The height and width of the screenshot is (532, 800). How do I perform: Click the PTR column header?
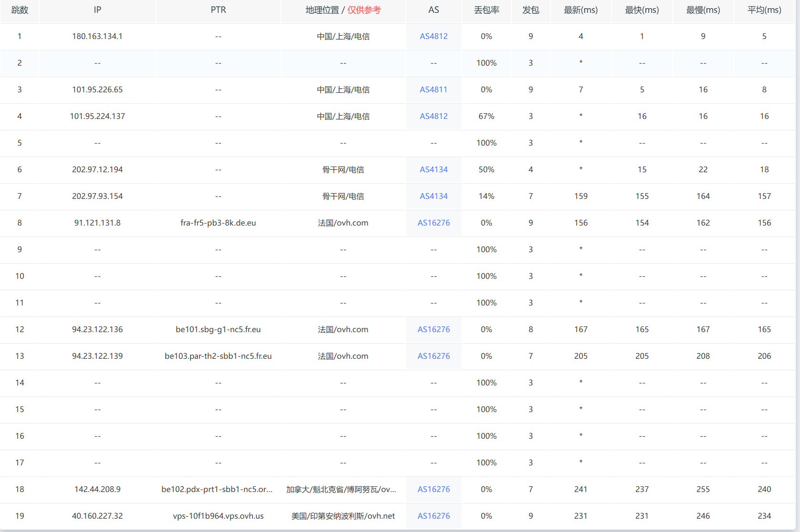(218, 10)
